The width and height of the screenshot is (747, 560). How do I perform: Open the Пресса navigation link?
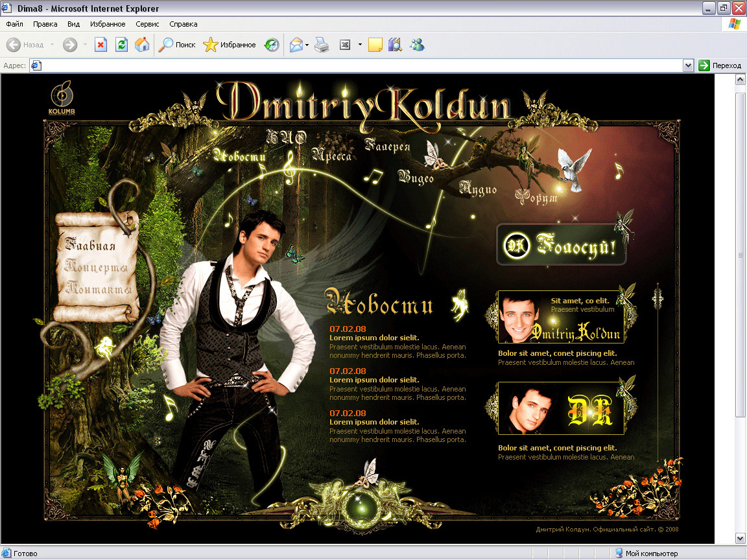coord(331,154)
